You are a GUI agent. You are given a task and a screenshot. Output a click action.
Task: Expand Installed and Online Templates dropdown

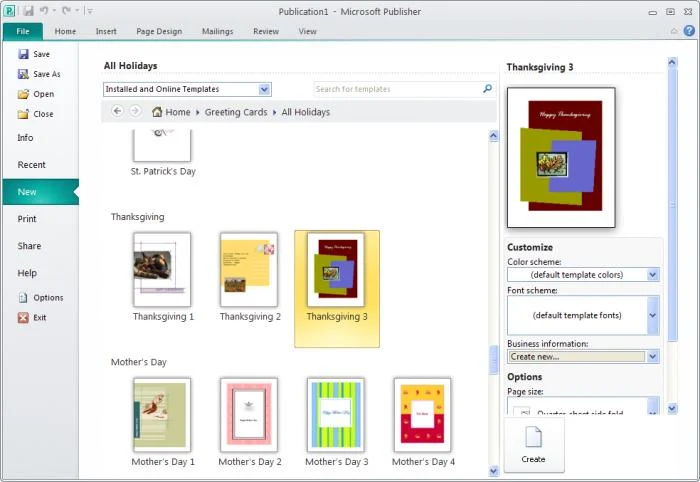click(264, 89)
